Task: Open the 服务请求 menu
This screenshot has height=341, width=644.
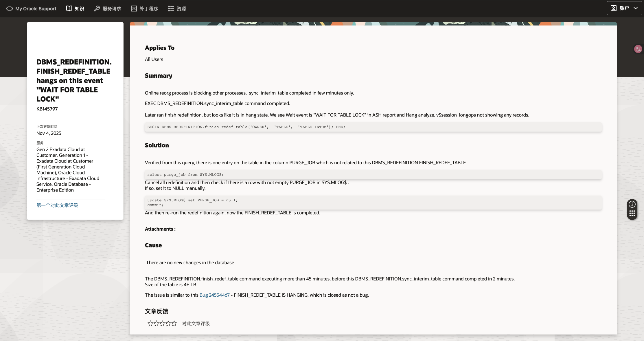Action: click(x=108, y=8)
